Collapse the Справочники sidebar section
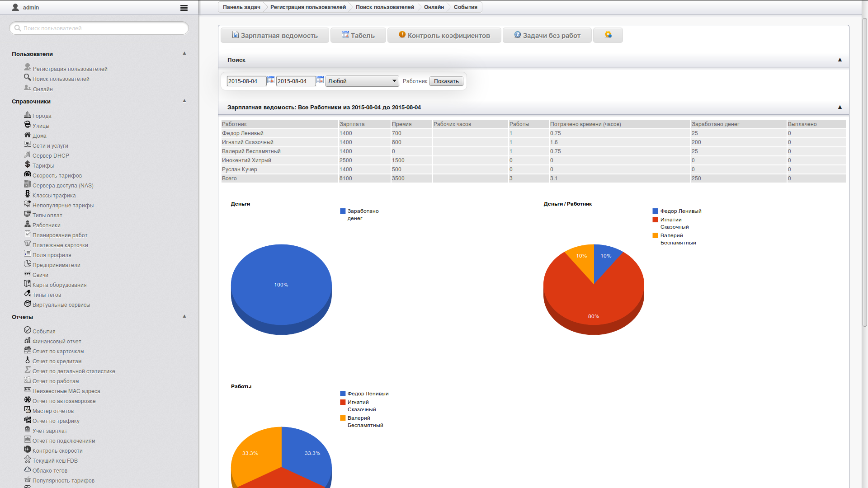The height and width of the screenshot is (488, 868). tap(184, 101)
